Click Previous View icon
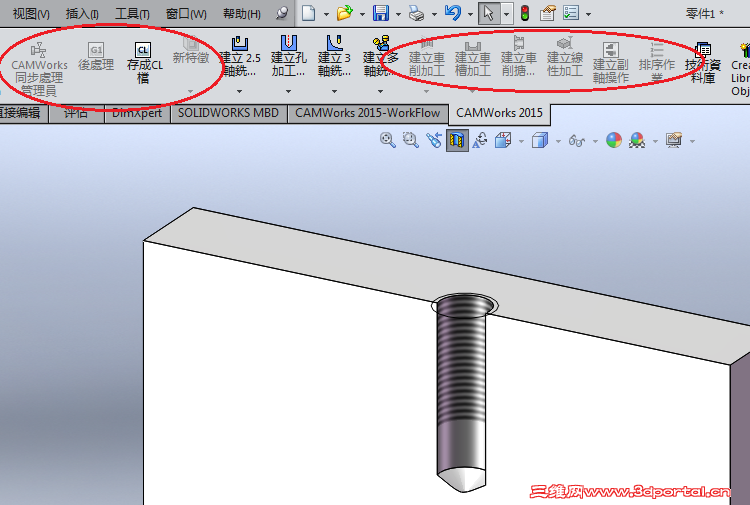The width and height of the screenshot is (750, 505). coord(434,140)
